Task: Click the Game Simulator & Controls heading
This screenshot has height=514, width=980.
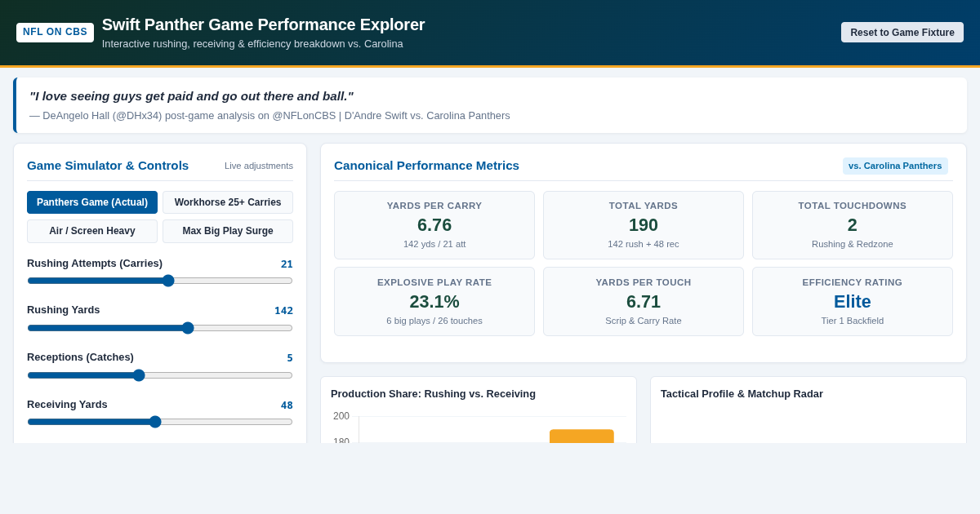Action: click(x=108, y=166)
